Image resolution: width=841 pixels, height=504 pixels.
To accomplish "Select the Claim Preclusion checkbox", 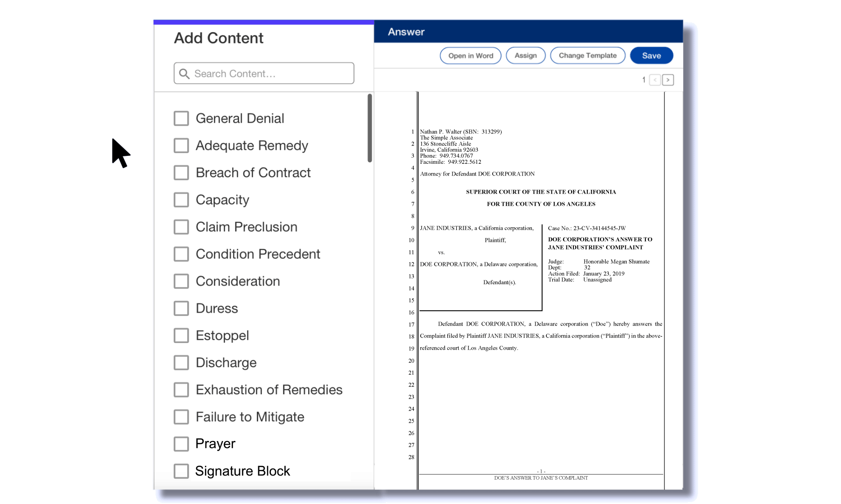I will 181,227.
